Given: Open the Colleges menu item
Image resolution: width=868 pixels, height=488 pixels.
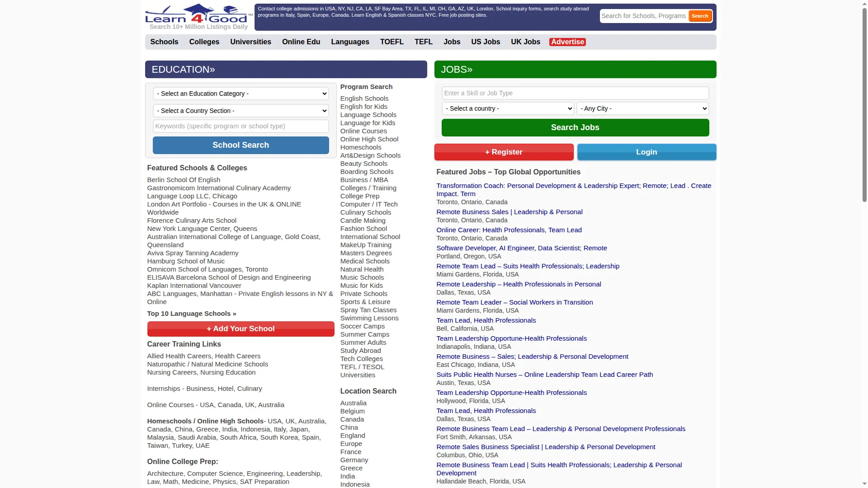Looking at the screenshot, I should 204,42.
